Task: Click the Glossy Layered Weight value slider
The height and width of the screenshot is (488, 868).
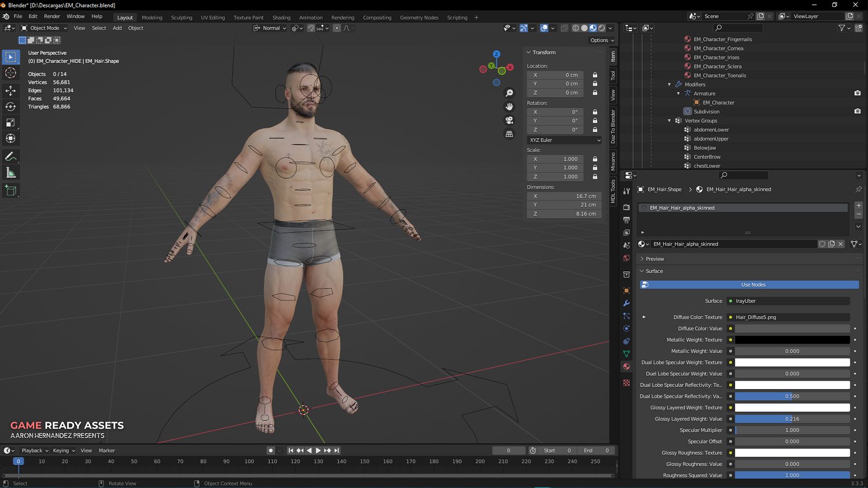Action: point(792,419)
